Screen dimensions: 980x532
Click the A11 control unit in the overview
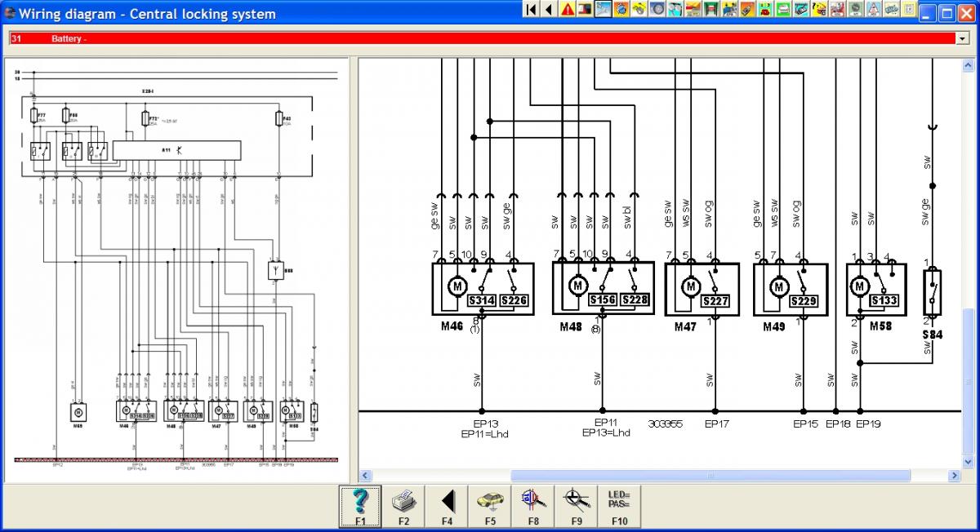176,150
